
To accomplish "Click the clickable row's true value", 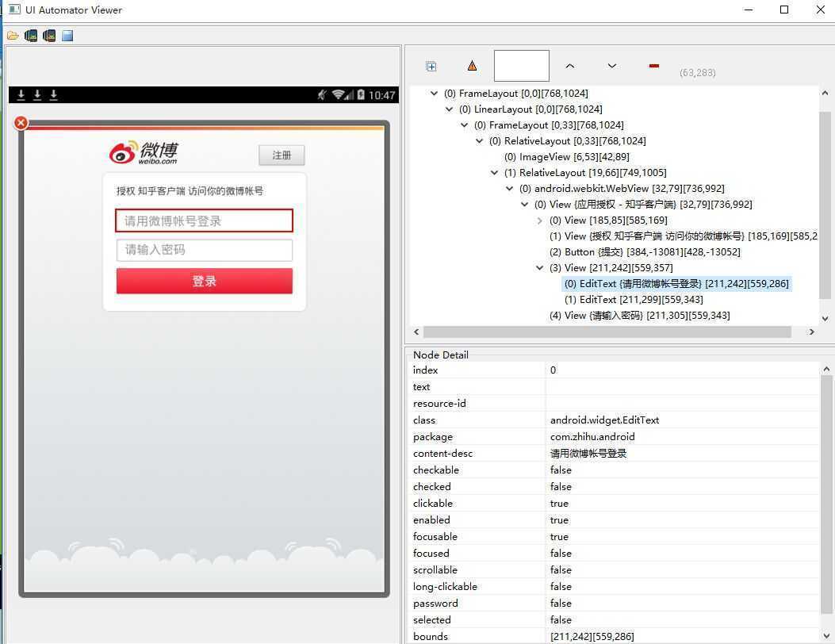I will (559, 504).
